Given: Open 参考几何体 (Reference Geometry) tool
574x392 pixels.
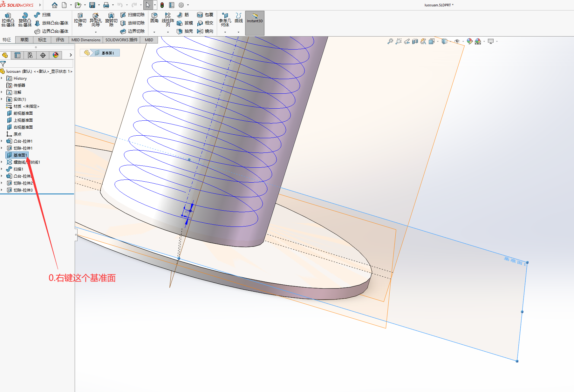Looking at the screenshot, I should point(225,20).
